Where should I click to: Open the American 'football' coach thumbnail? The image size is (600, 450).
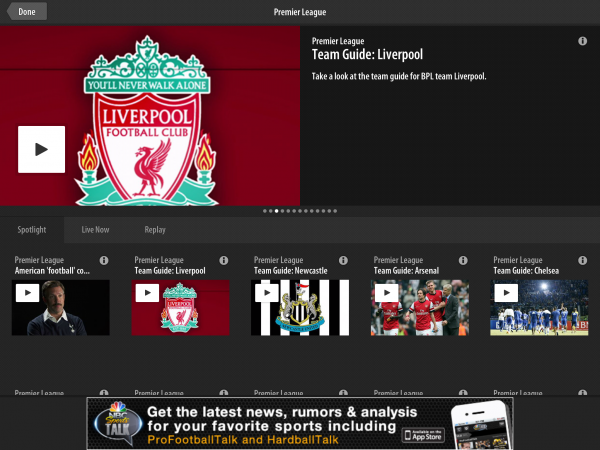[x=61, y=308]
